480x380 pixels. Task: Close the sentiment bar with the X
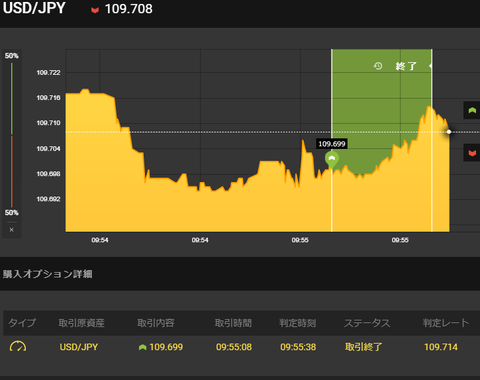(12, 230)
